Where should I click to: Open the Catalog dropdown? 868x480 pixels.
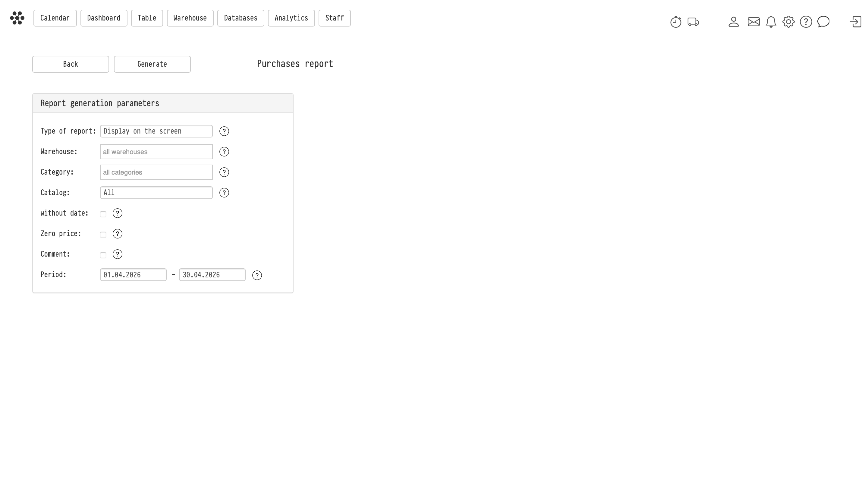(x=156, y=193)
